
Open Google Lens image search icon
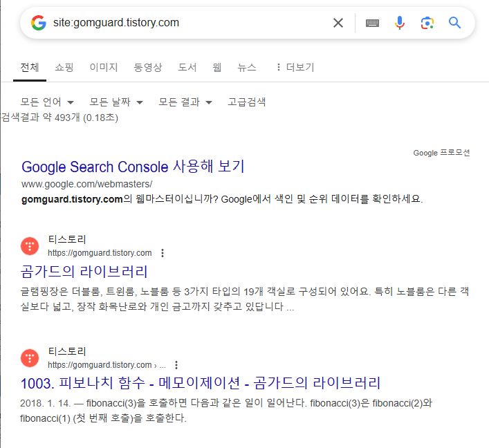(x=427, y=23)
